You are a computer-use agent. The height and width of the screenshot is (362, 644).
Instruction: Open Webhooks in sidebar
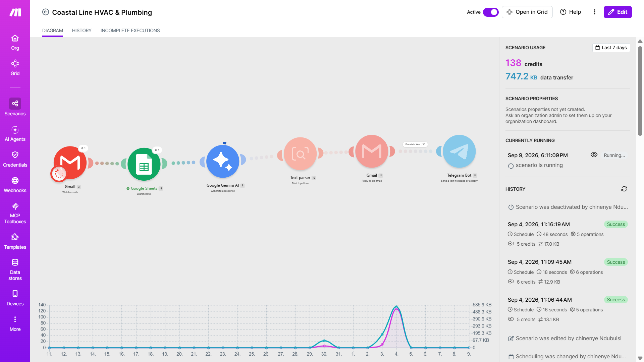click(x=15, y=185)
